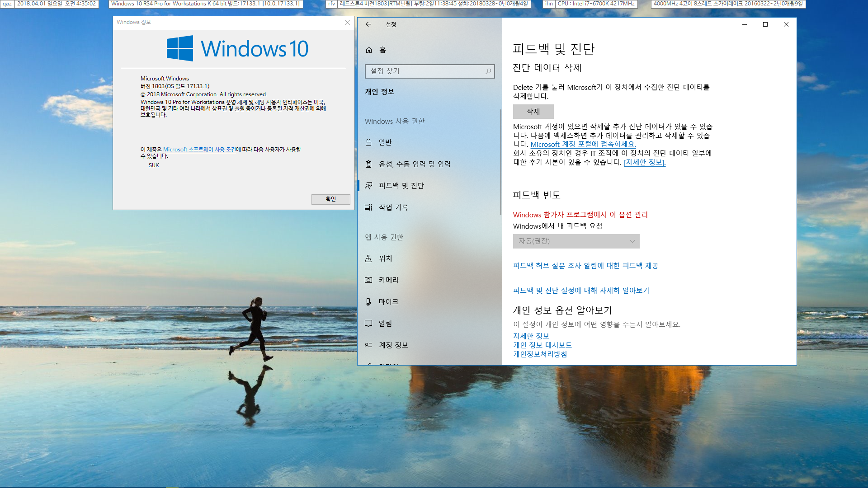Viewport: 868px width, 488px height.
Task: Click the 설정 찾기 search field
Action: pos(429,71)
